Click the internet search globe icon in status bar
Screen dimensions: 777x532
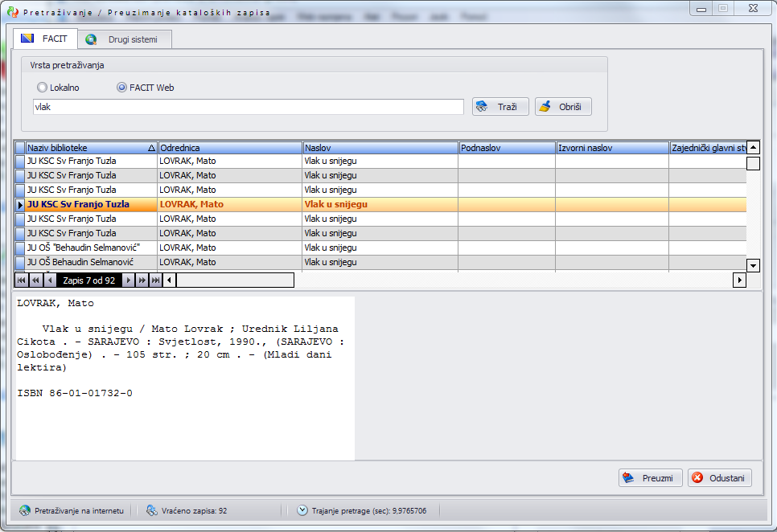tap(25, 510)
